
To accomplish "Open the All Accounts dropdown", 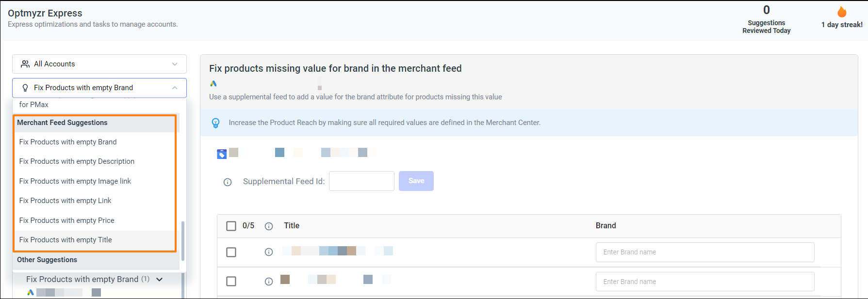I will (99, 64).
